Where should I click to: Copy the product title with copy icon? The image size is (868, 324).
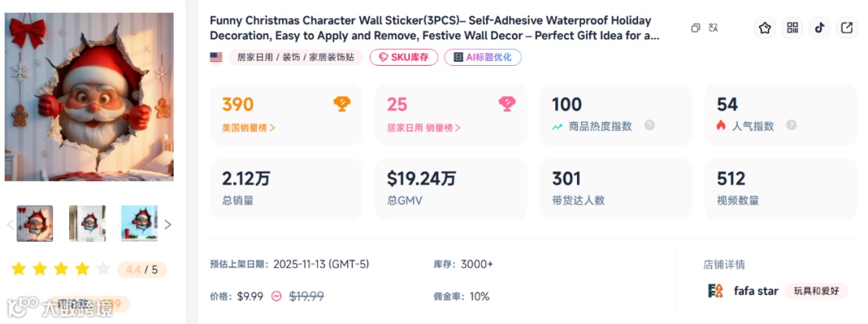click(x=696, y=28)
